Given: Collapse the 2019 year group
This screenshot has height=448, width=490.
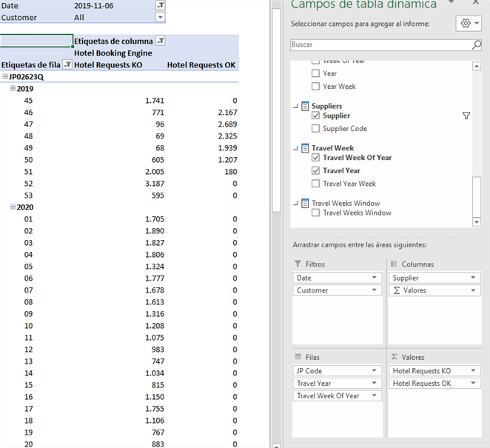Looking at the screenshot, I should coord(13,89).
